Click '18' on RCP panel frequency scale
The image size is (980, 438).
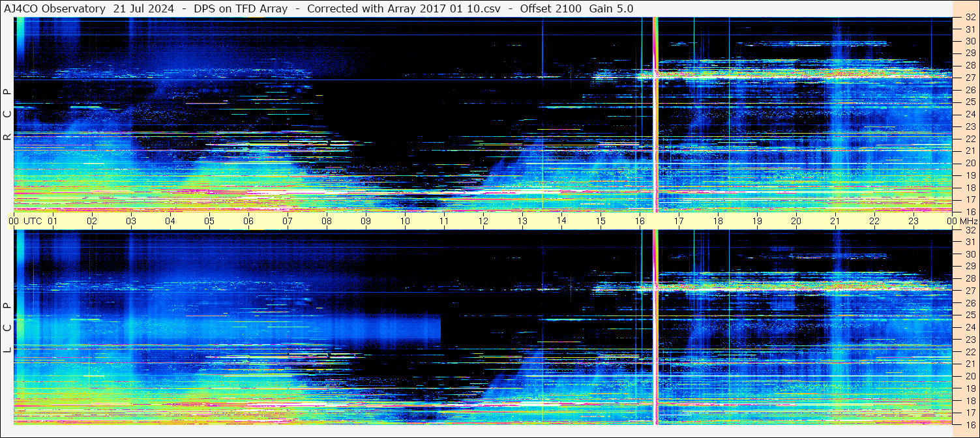(x=970, y=187)
